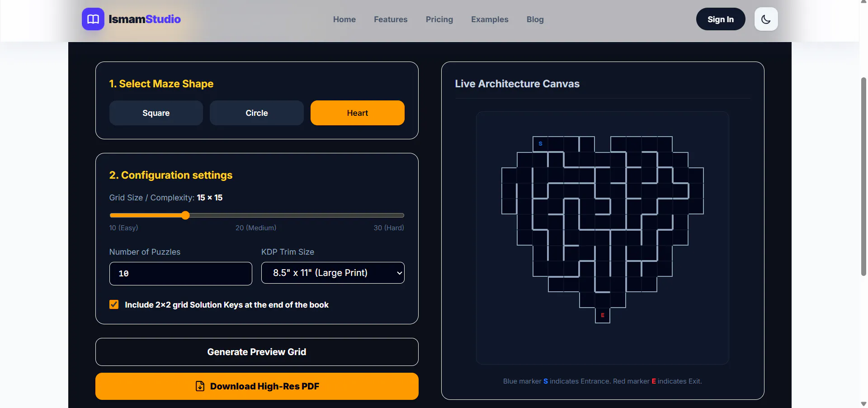Visit the Examples page
Viewport: 868px width, 408px height.
pos(490,19)
